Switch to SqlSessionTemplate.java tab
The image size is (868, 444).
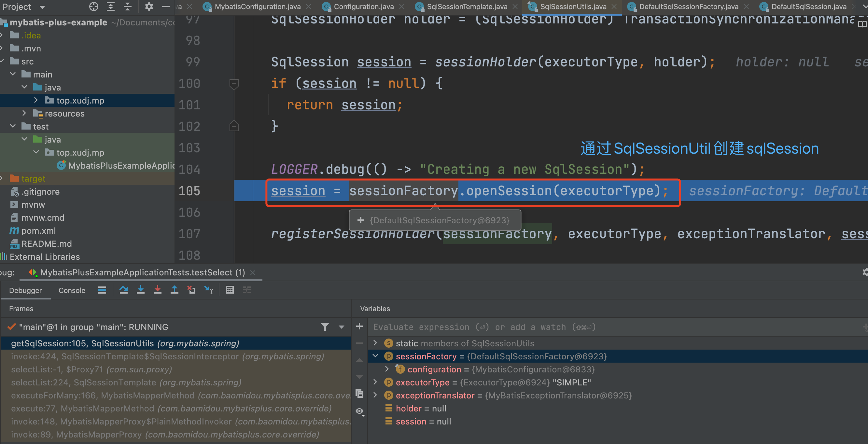coord(467,7)
